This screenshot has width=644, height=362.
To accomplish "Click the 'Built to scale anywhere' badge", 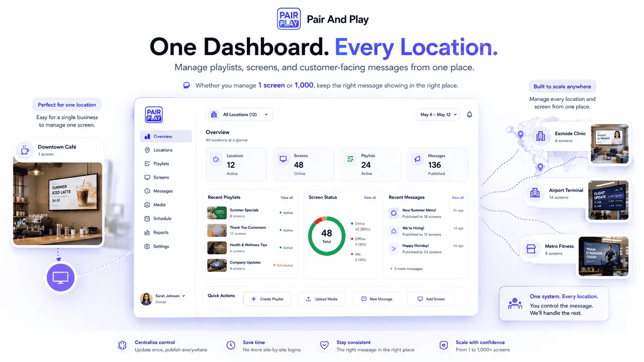I will pos(562,87).
